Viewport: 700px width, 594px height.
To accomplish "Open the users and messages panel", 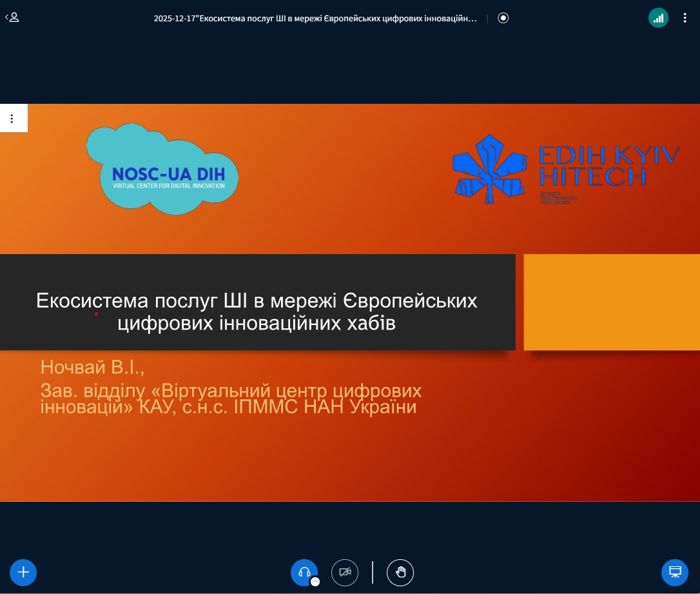I will click(x=12, y=18).
